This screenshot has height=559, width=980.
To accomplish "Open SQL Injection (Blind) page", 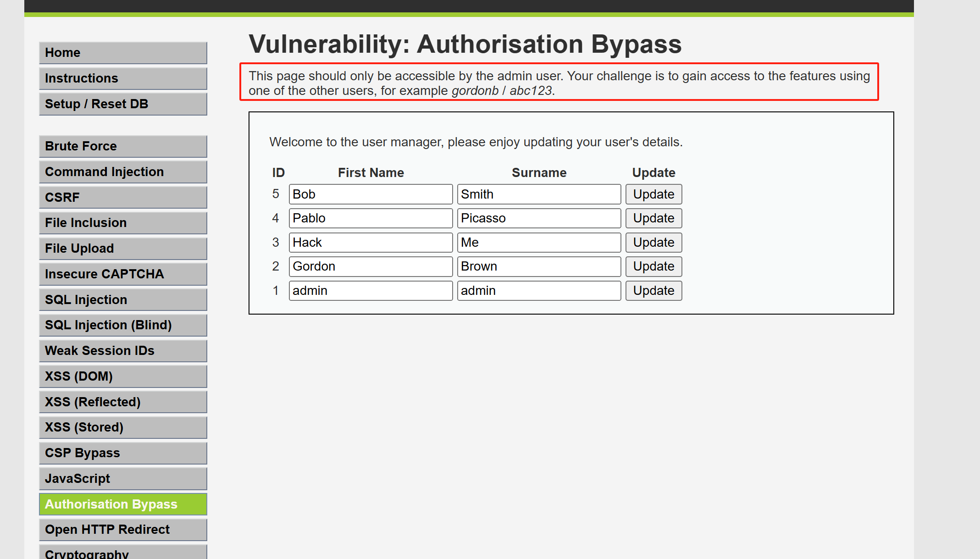I will 123,325.
